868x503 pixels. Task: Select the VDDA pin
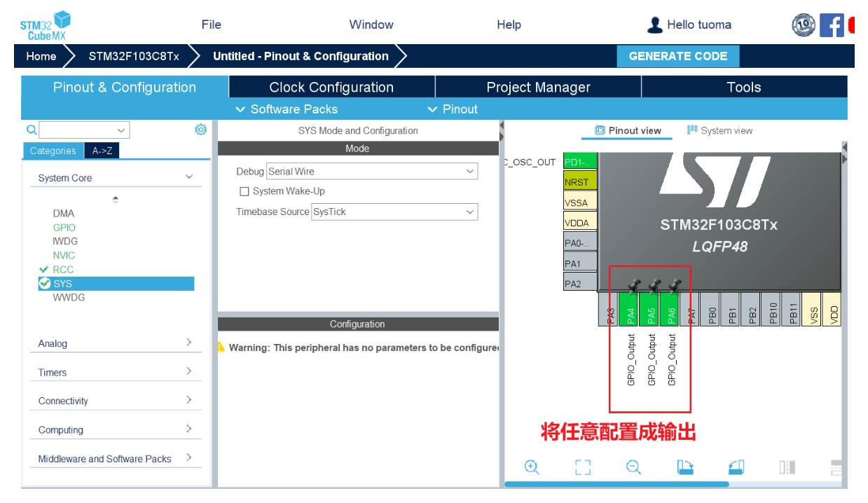pyautogui.click(x=581, y=222)
